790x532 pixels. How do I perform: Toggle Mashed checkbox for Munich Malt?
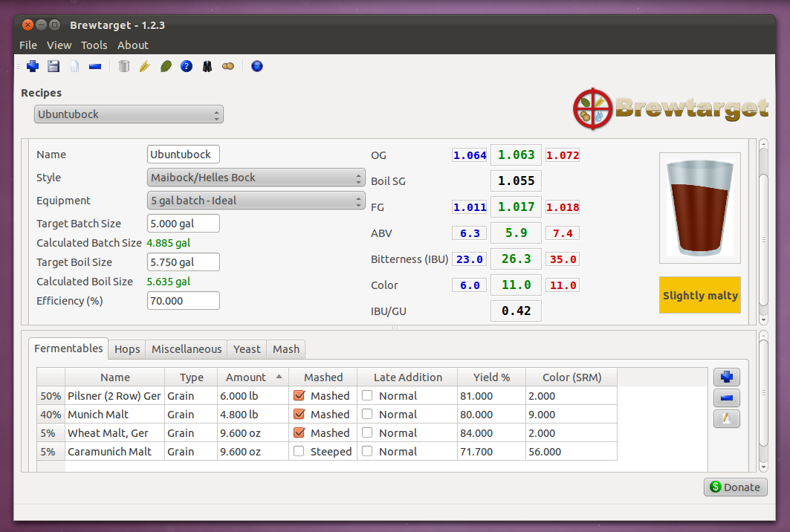[x=300, y=414]
